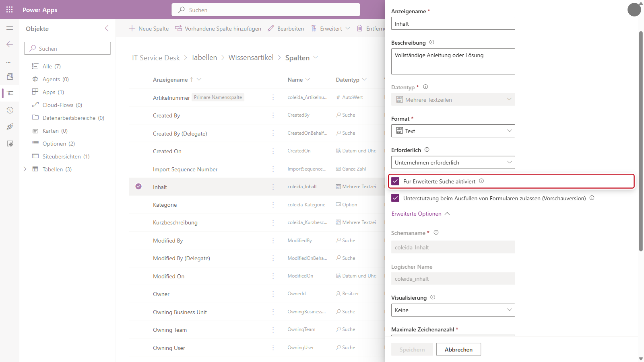Open row options for Artikelnummer column
644x362 pixels.
273,97
